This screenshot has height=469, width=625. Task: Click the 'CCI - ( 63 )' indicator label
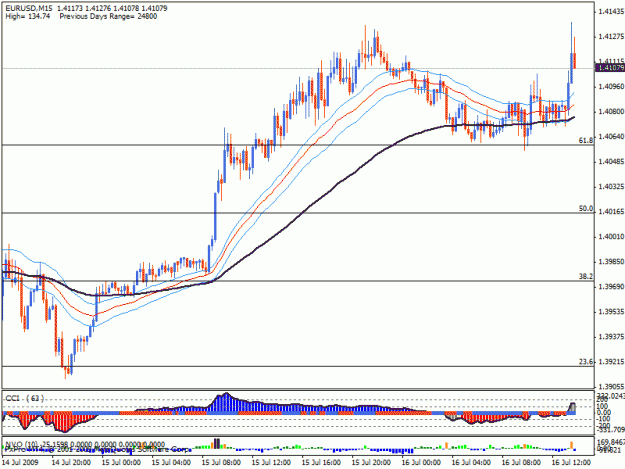(24, 398)
